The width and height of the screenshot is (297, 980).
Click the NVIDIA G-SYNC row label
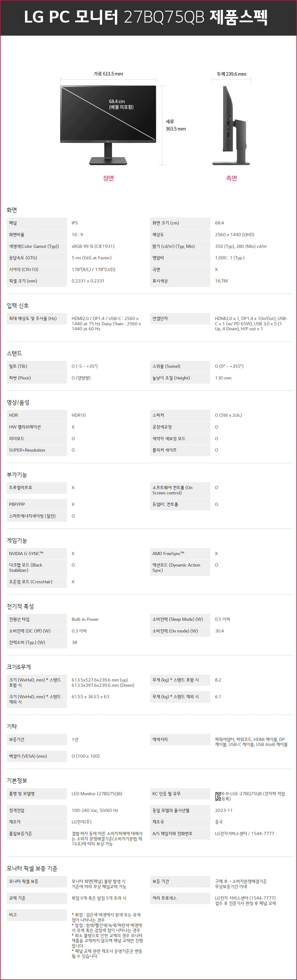37,554
